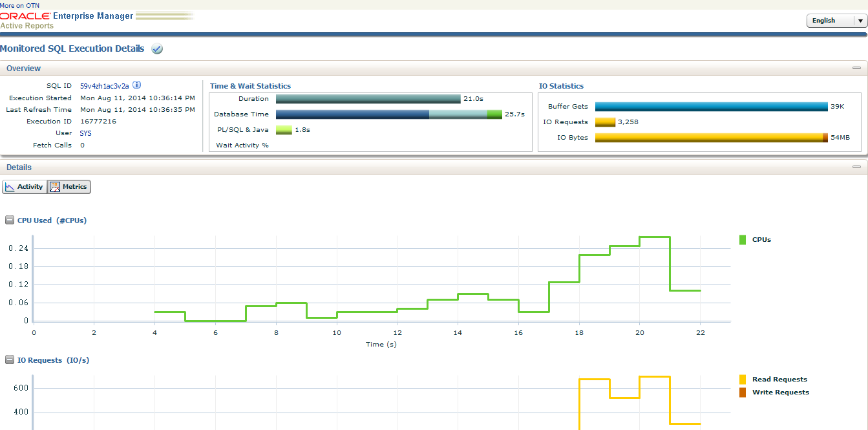This screenshot has width=868, height=430.
Task: Click the checkmark icon beside Monitored SQL Execution Details
Action: point(156,48)
